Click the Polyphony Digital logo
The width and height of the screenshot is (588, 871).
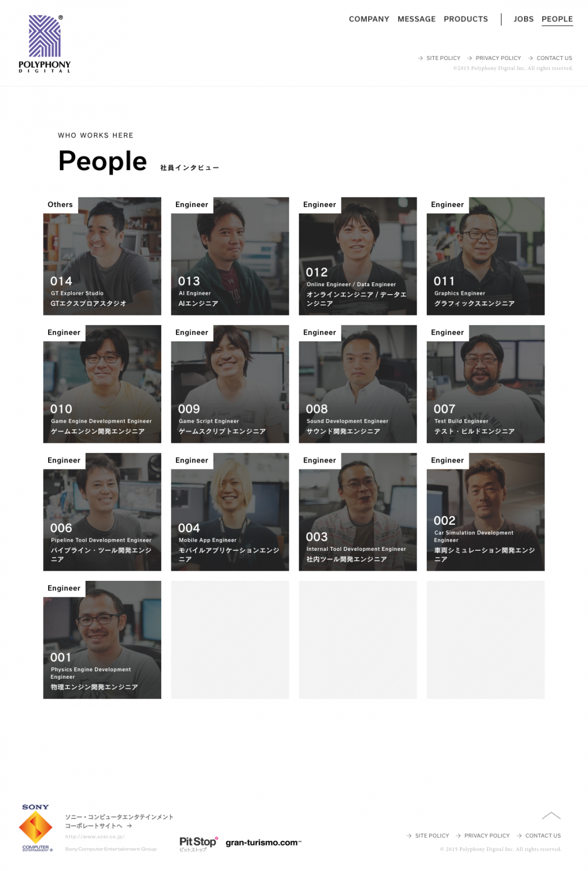(45, 44)
